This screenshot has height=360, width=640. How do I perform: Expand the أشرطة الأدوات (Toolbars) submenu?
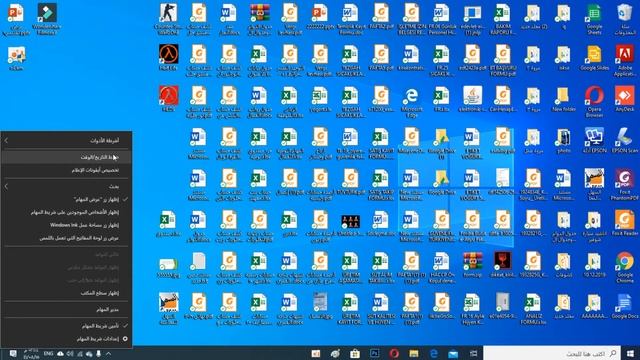[x=66, y=140]
